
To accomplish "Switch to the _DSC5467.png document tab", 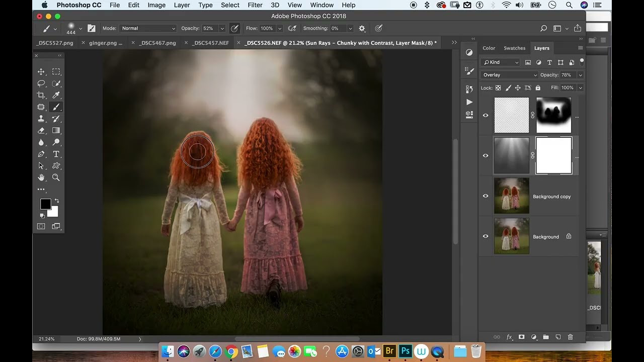I will tap(158, 43).
